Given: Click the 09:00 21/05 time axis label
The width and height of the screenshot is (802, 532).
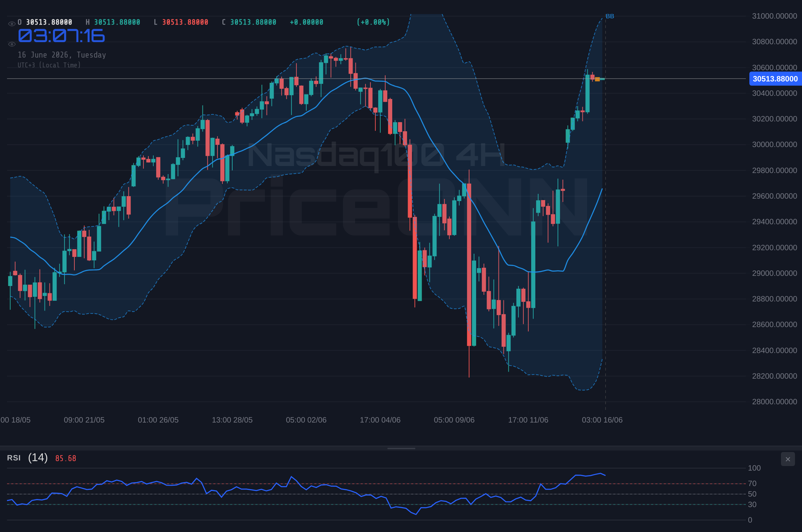Looking at the screenshot, I should [x=84, y=420].
